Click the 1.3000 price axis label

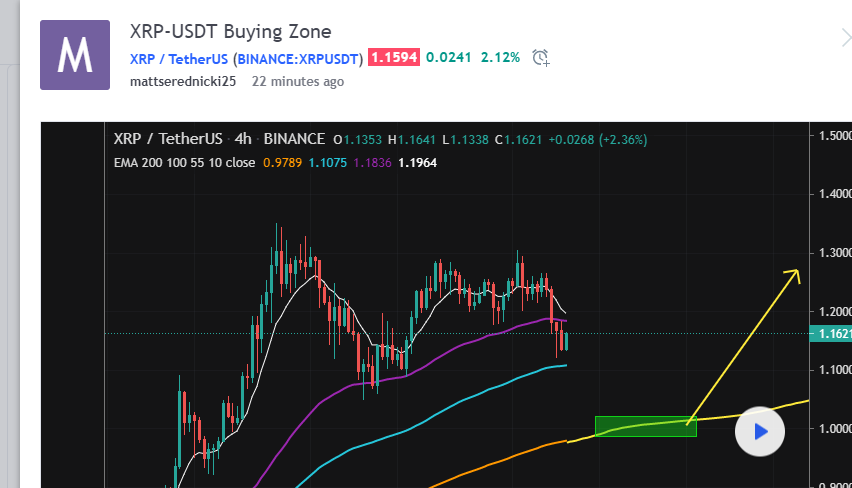tap(834, 253)
